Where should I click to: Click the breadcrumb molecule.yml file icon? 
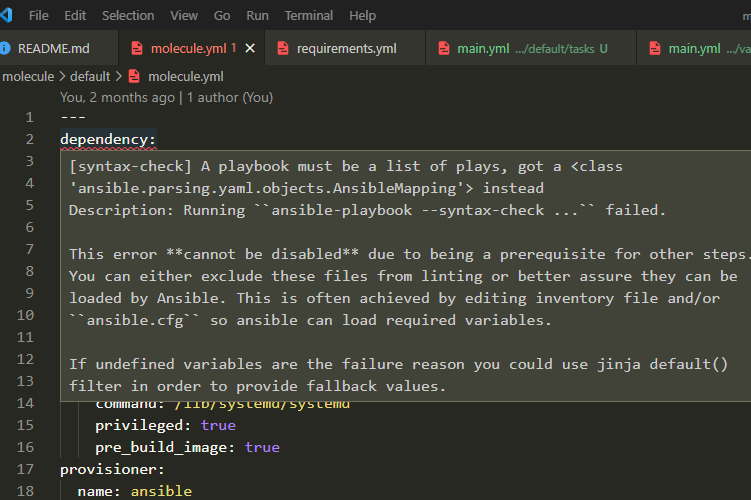[x=135, y=77]
